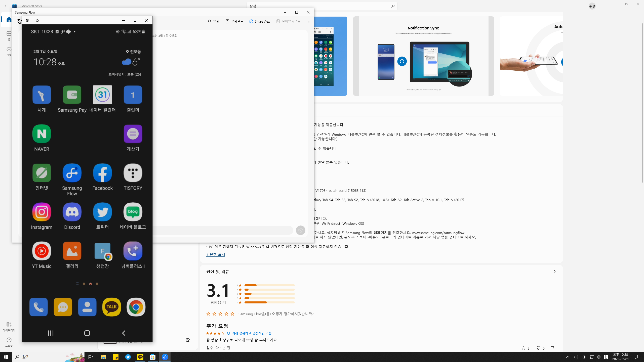The image size is (644, 362).
Task: Pin Smart View window with star icon
Action: [37, 20]
